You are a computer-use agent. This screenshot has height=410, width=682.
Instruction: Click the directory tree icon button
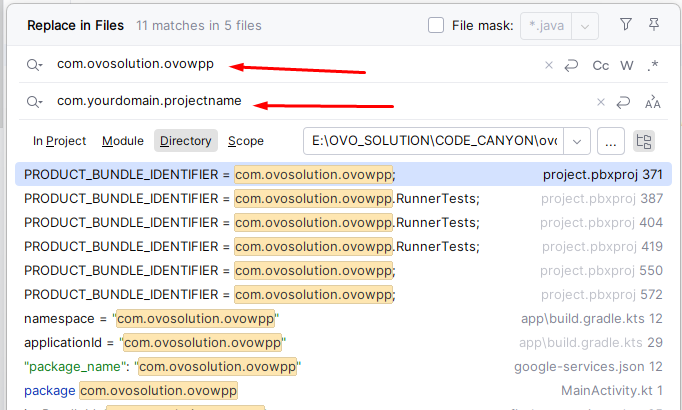pyautogui.click(x=644, y=141)
